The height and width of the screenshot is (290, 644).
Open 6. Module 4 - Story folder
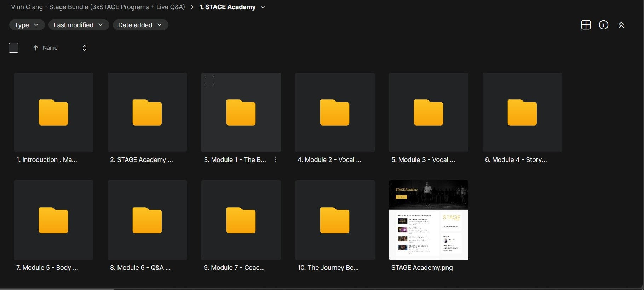point(522,112)
